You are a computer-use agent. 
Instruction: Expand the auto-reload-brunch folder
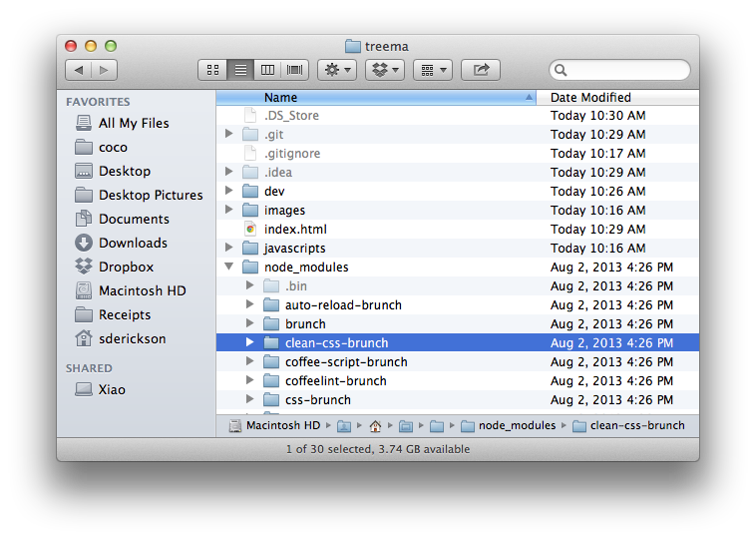point(249,304)
